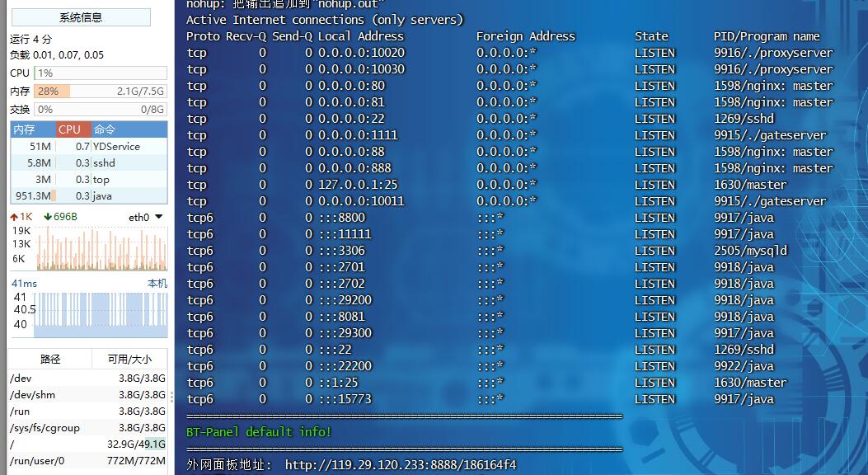Sort processes by CPU column header

pos(73,129)
